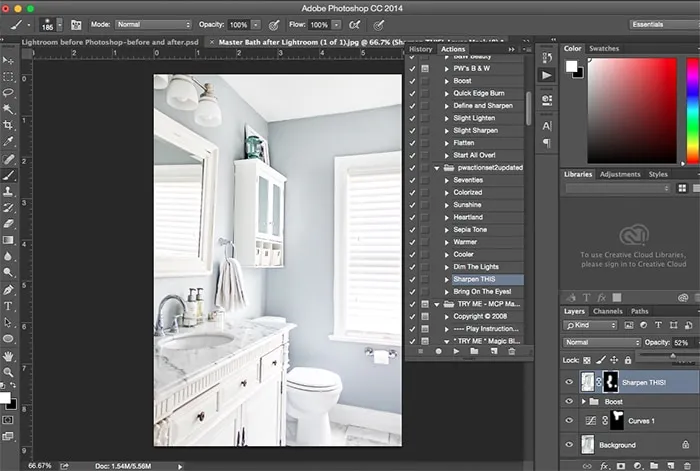Open the brush panel toggle icon
700x471 pixels.
tap(76, 25)
